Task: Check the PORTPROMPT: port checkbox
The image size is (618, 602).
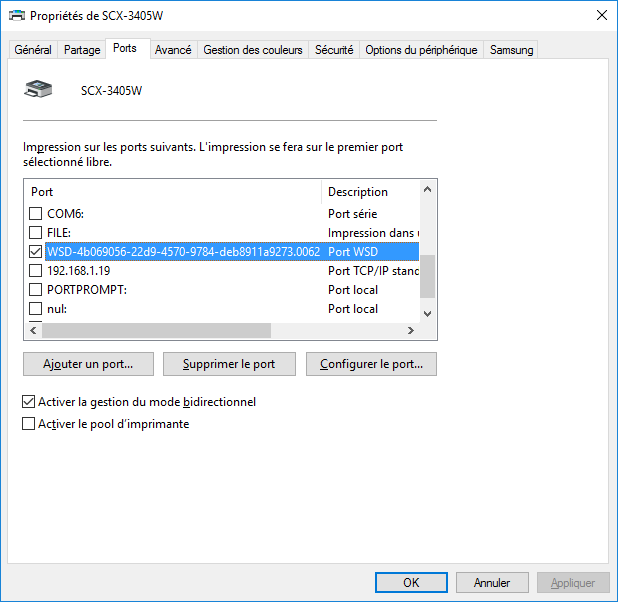Action: tap(35, 290)
